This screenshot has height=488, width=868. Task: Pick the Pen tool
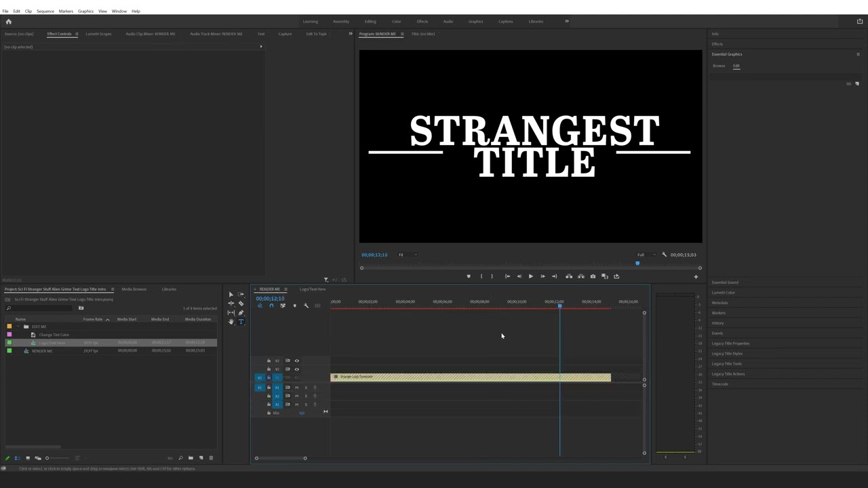pyautogui.click(x=241, y=312)
